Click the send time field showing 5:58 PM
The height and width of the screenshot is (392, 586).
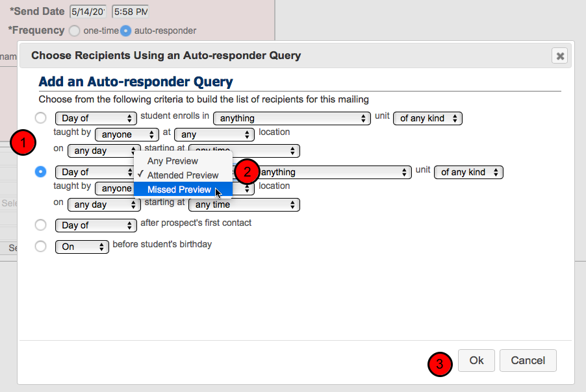coord(130,12)
